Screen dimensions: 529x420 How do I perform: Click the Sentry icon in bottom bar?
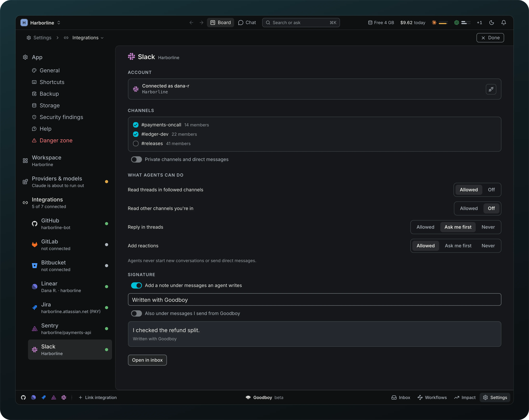click(54, 397)
